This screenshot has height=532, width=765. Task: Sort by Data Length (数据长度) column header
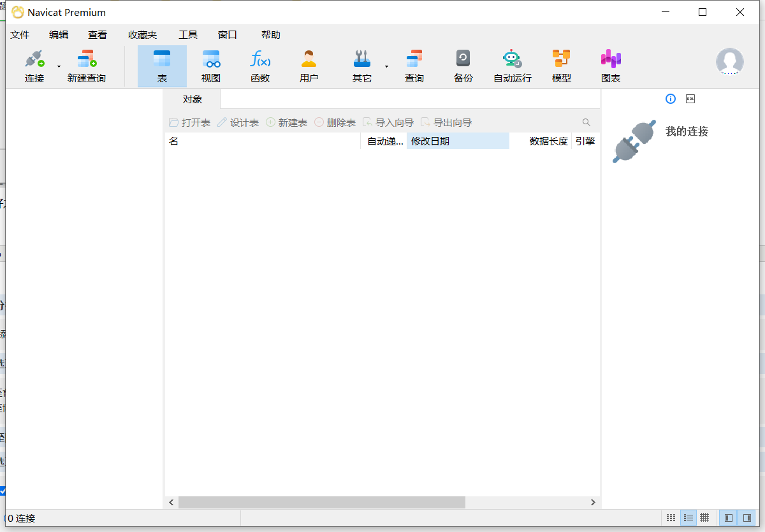click(x=541, y=141)
